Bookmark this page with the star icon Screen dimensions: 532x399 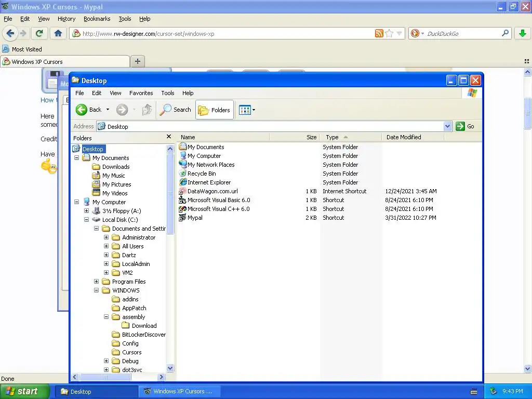tap(389, 33)
